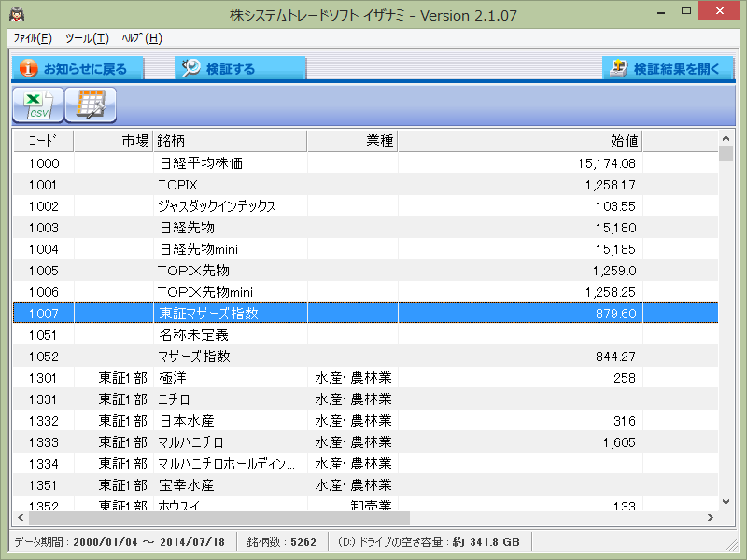Sort by the コード column header
747x560 pixels.
click(x=43, y=141)
